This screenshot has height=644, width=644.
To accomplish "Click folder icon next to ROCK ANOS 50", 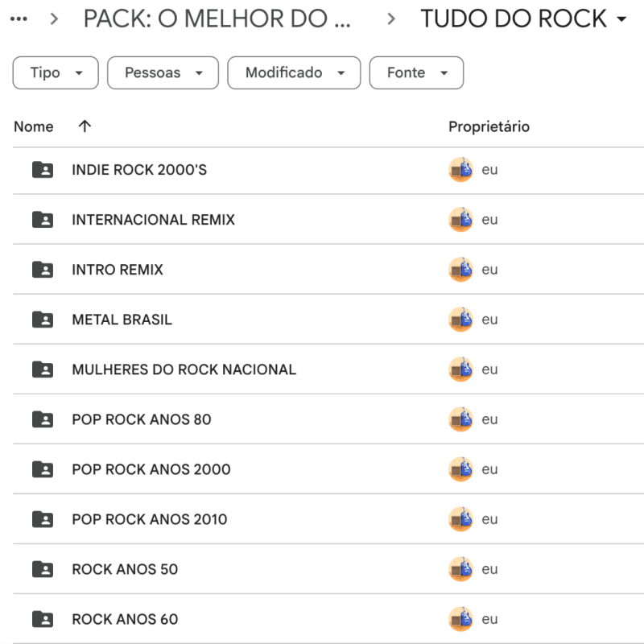I will pyautogui.click(x=43, y=569).
